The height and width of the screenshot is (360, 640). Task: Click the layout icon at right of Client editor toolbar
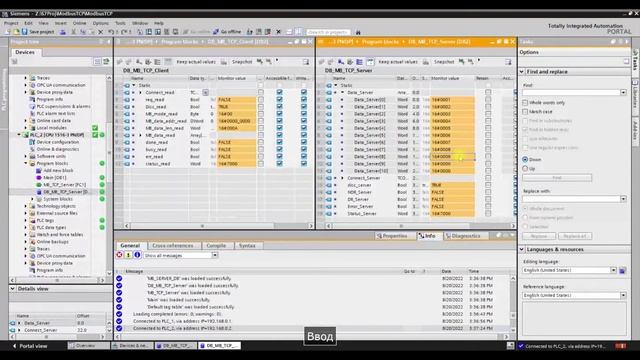point(306,62)
